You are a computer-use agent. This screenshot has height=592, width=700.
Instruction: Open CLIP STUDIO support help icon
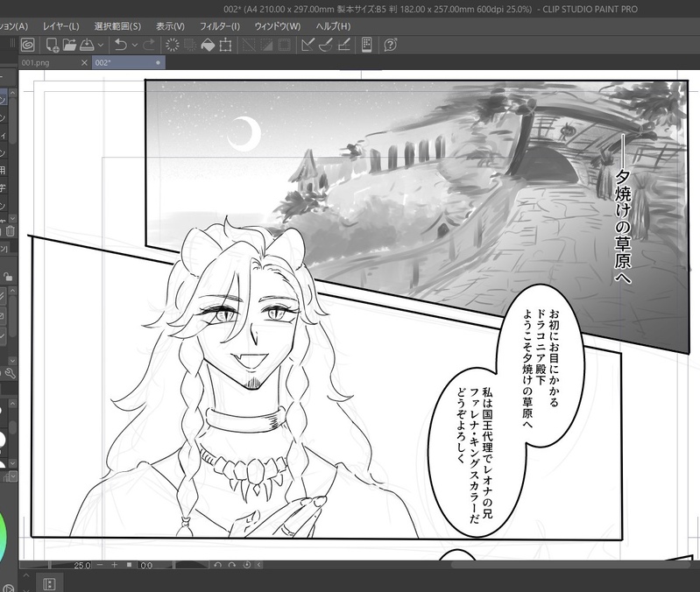click(390, 45)
